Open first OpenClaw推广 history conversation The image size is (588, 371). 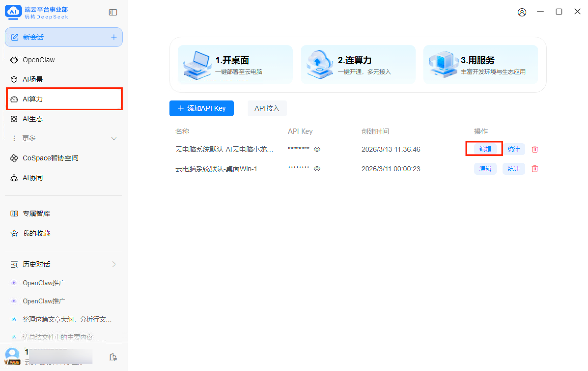click(x=44, y=283)
